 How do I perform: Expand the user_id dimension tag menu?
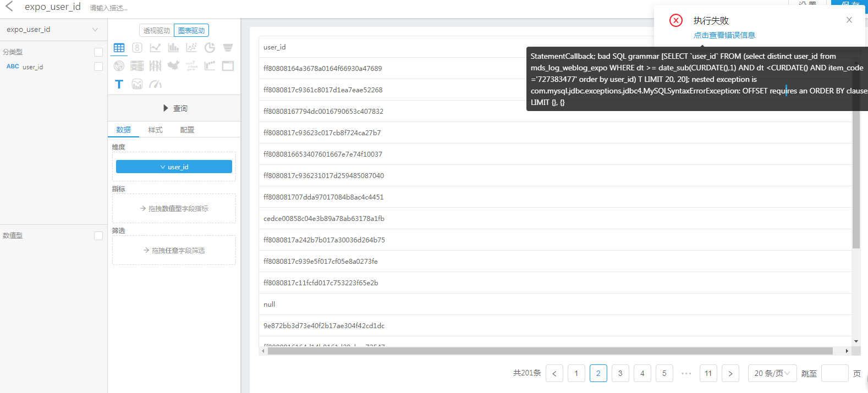coord(174,167)
